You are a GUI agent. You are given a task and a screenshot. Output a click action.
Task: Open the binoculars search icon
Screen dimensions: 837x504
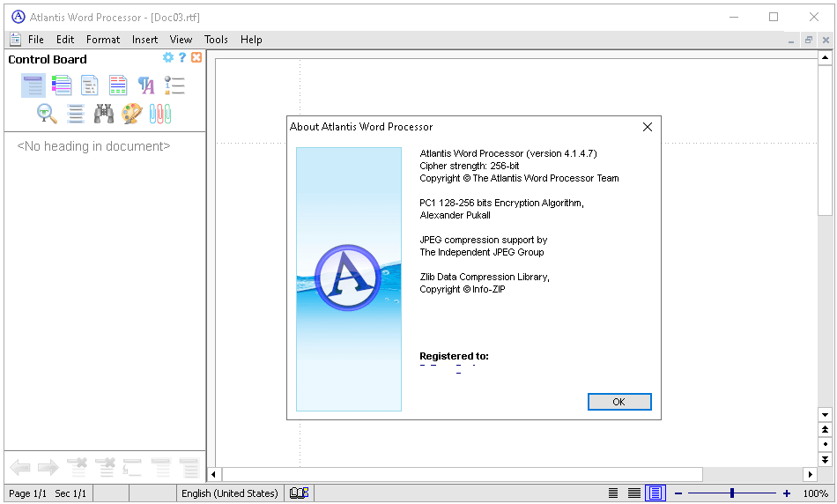click(x=104, y=114)
